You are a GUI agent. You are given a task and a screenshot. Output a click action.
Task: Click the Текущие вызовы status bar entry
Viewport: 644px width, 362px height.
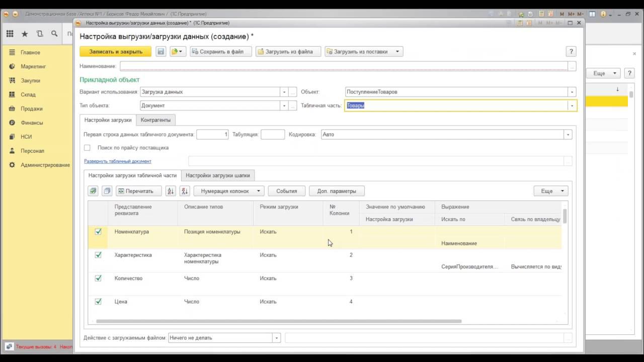[x=36, y=347]
